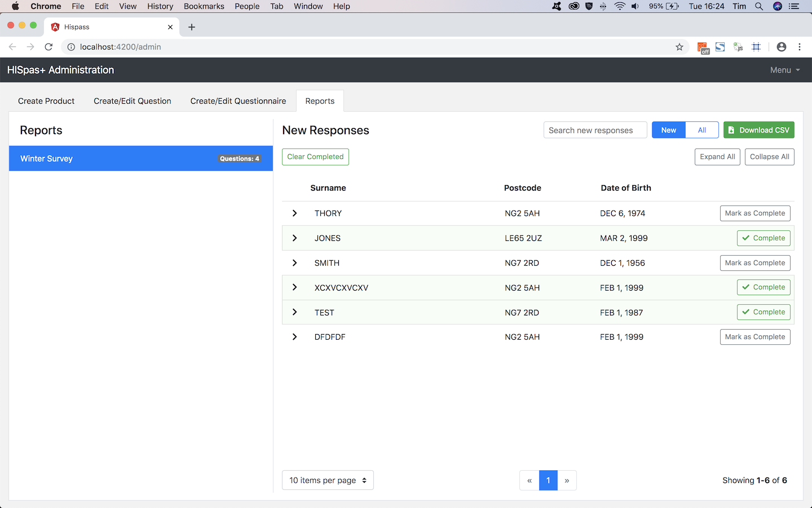This screenshot has height=508, width=812.
Task: Download responses as CSV
Action: point(758,130)
